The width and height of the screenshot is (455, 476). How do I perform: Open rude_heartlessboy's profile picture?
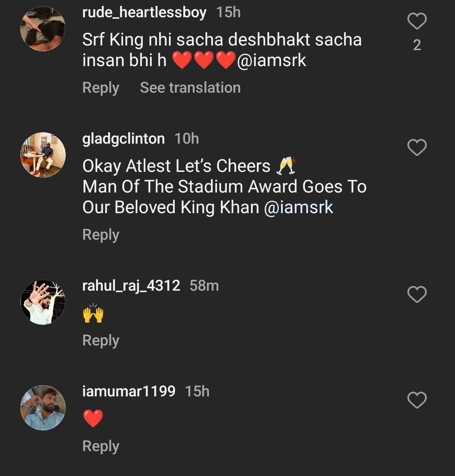click(x=43, y=29)
